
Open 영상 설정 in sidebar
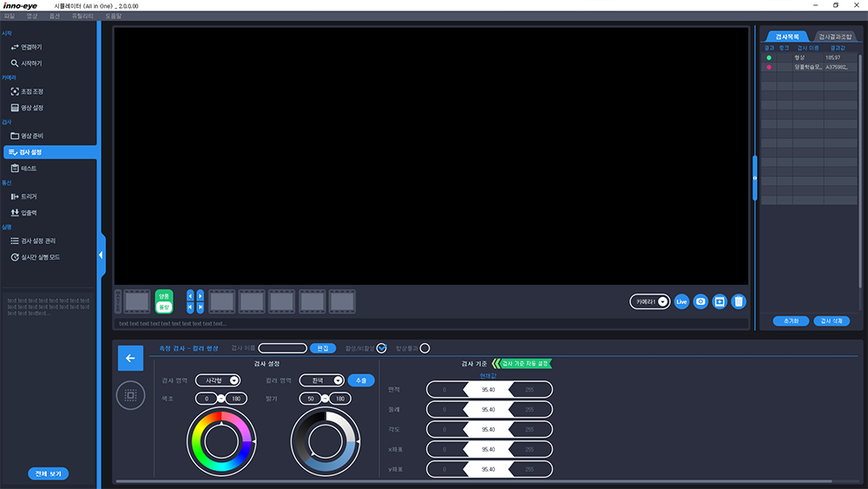coord(27,108)
